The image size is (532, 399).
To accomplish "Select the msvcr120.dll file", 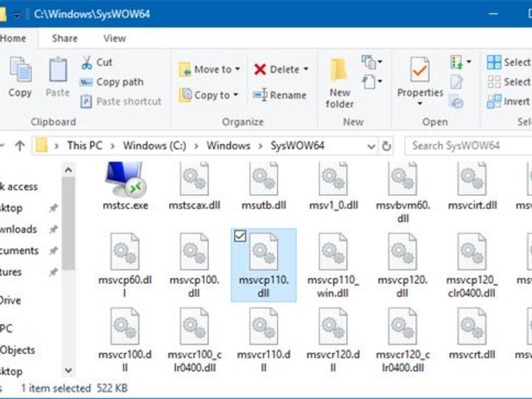I will tap(333, 340).
